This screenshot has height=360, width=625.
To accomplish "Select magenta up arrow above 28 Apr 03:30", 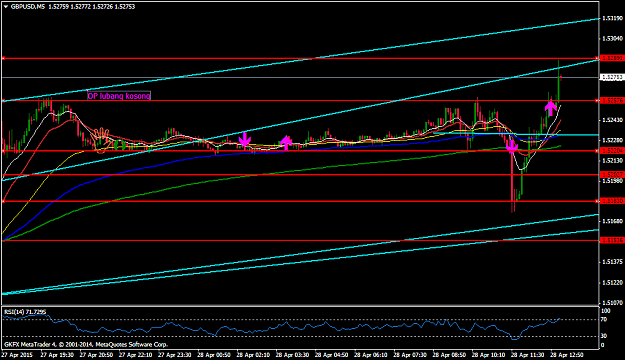I will coord(286,142).
